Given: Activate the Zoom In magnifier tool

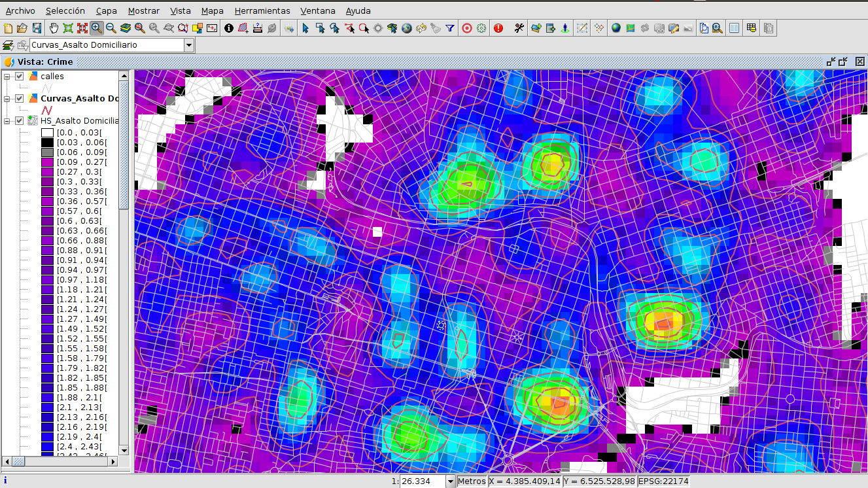Looking at the screenshot, I should [97, 28].
